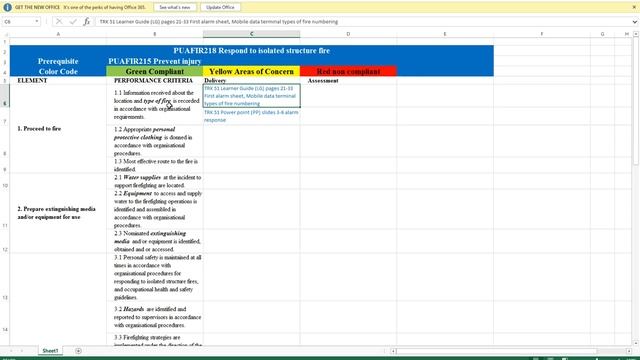Viewport: 640px width, 360px height.
Task: Click the '3.2 Hazards are identified' cell
Action: (x=155, y=317)
